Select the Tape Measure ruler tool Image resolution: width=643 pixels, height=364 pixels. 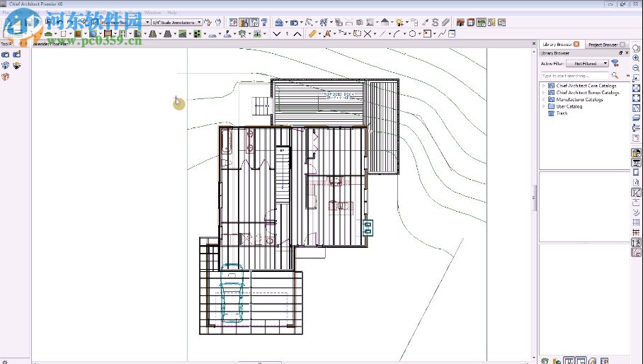coord(312,34)
